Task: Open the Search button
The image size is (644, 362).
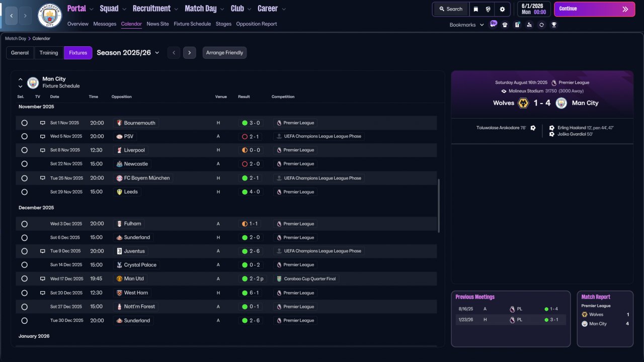Action: click(450, 9)
